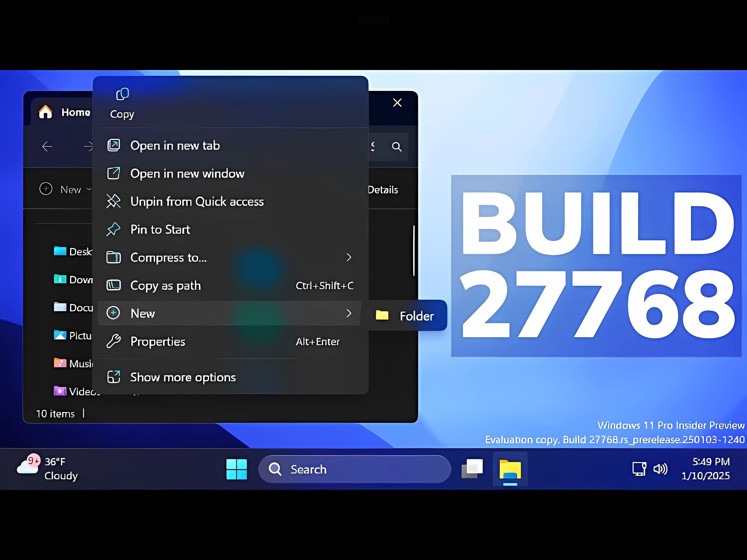The width and height of the screenshot is (747, 560).
Task: Click the Details button in Explorer
Action: pyautogui.click(x=383, y=190)
